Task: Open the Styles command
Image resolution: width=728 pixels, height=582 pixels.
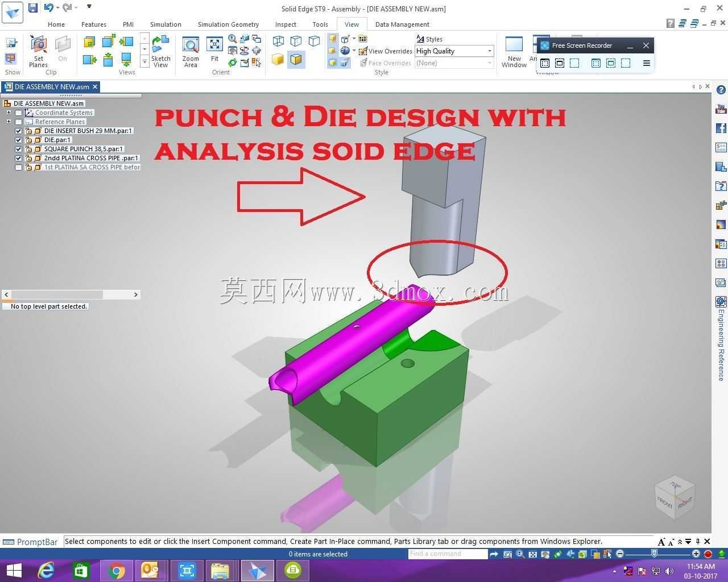Action: [x=429, y=39]
